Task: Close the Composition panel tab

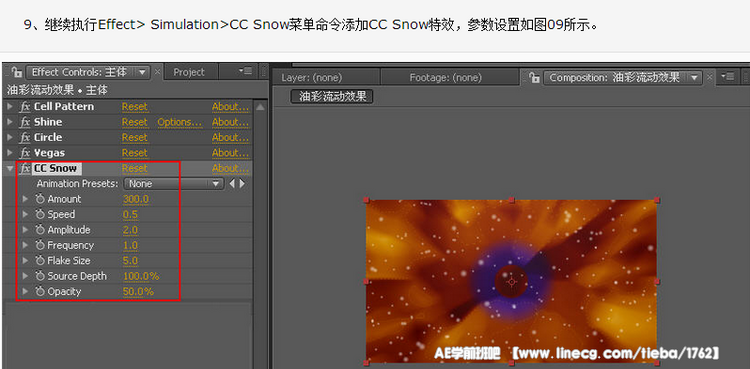Action: coord(709,78)
